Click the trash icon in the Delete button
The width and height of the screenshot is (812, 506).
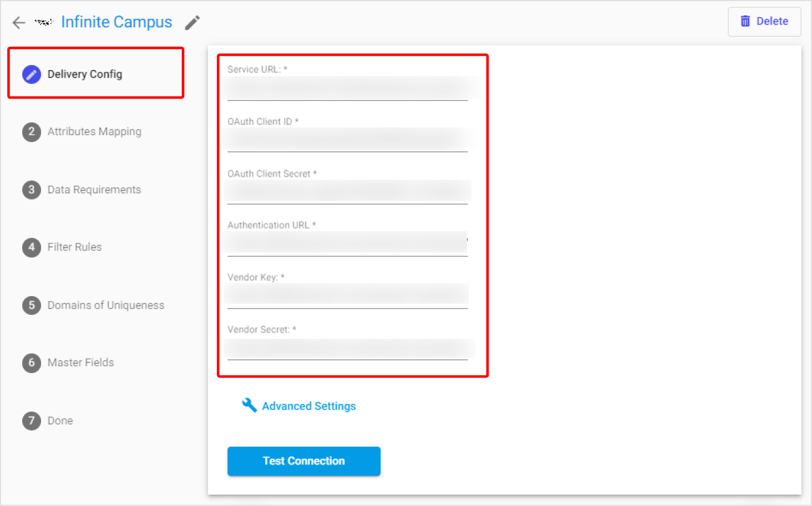click(745, 21)
